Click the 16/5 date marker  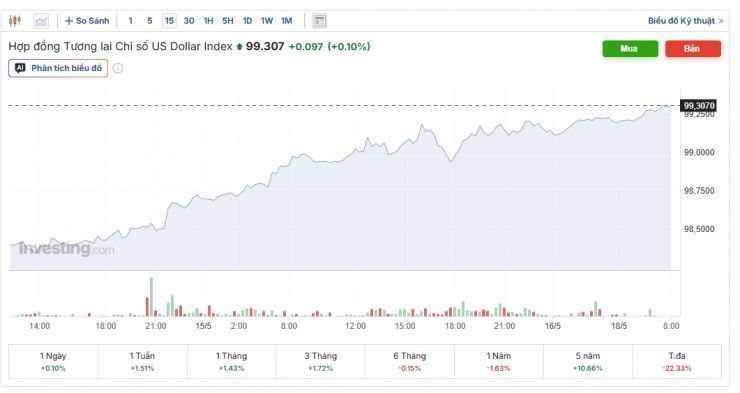click(553, 326)
